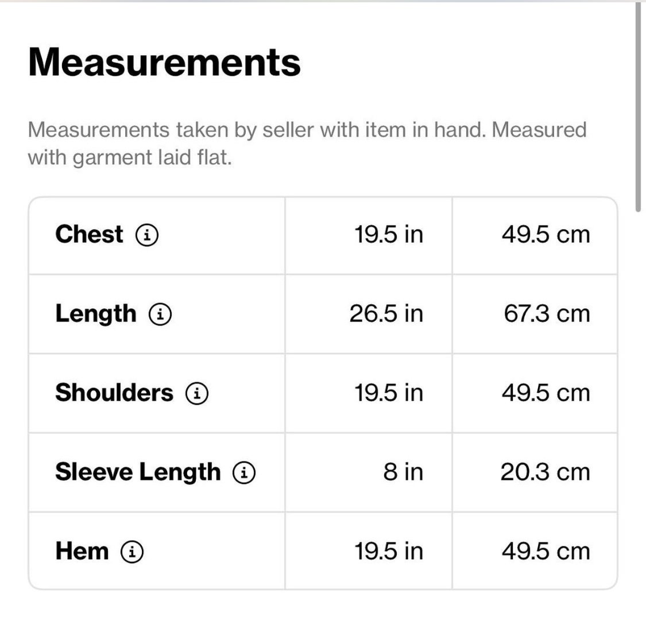Click the Sleeve Length 8 in value
Viewport: 646px width, 644px height.
coord(403,472)
